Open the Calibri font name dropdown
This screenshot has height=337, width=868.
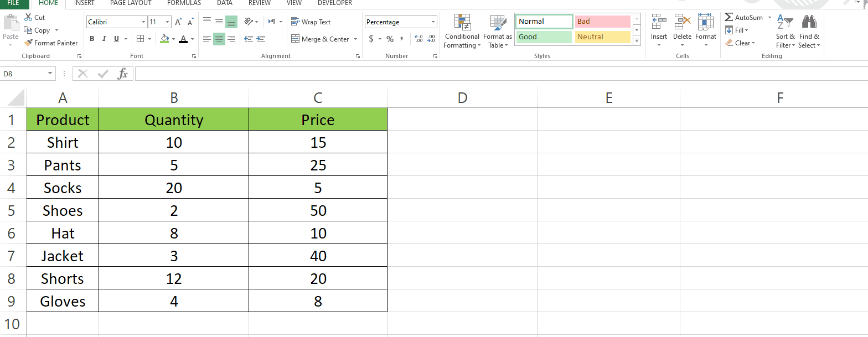tap(144, 22)
